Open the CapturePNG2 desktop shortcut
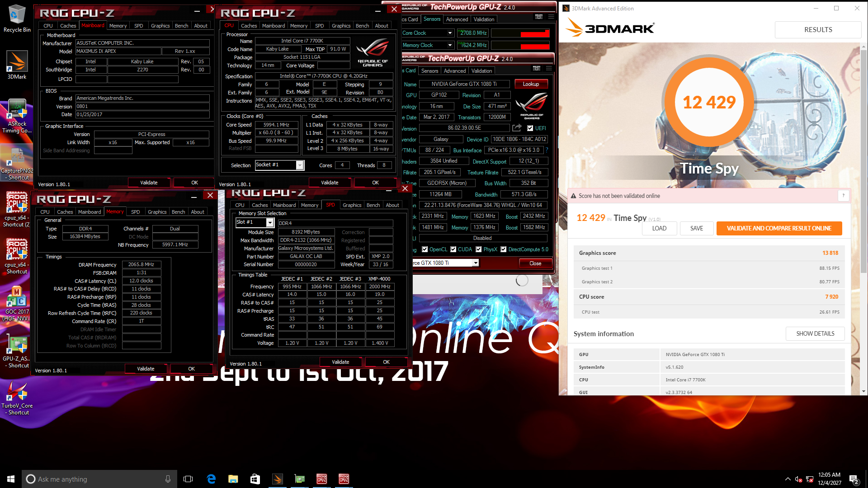868x488 pixels. tap(17, 164)
